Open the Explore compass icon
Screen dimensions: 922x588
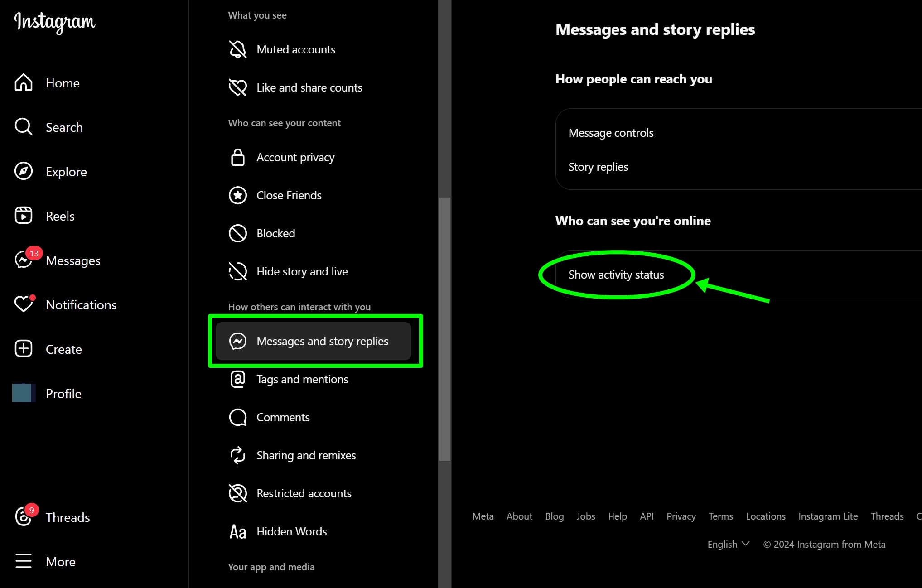point(24,171)
